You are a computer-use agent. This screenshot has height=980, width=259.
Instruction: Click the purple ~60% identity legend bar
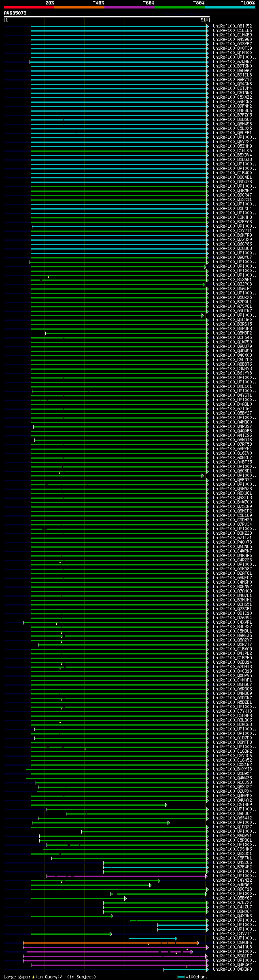129,7
